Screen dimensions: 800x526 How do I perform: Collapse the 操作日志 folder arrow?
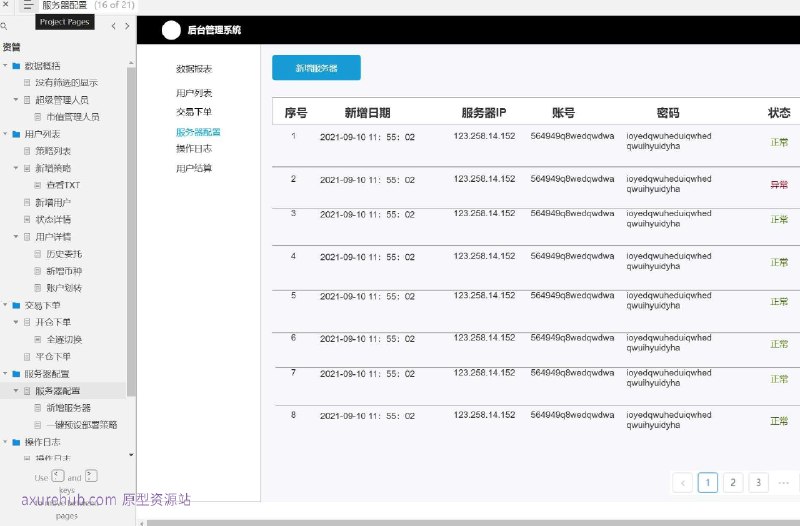pos(5,442)
